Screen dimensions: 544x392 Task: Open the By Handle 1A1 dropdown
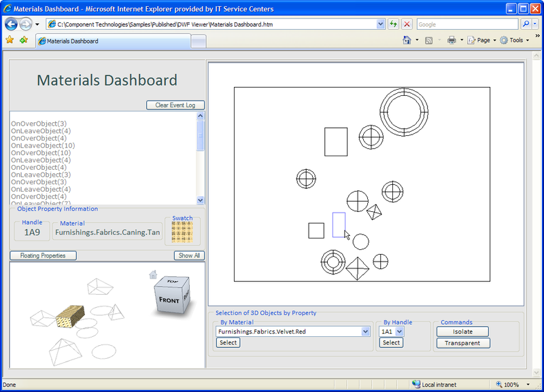399,332
